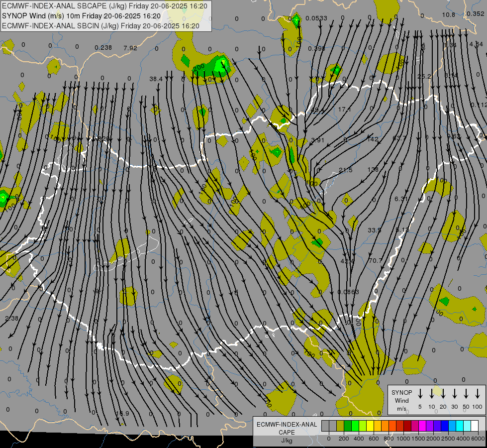Click the map value 2.38

[12, 319]
